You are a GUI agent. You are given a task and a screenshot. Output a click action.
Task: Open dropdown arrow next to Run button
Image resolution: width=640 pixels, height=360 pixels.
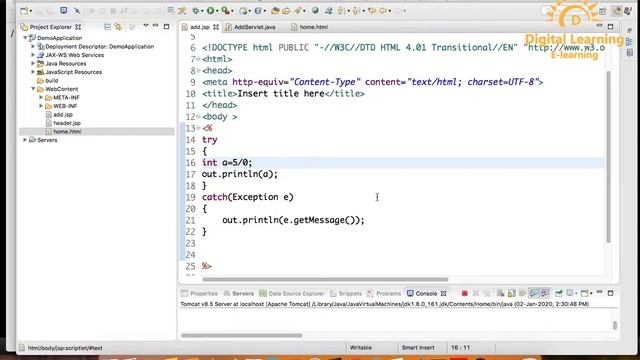[x=217, y=11]
